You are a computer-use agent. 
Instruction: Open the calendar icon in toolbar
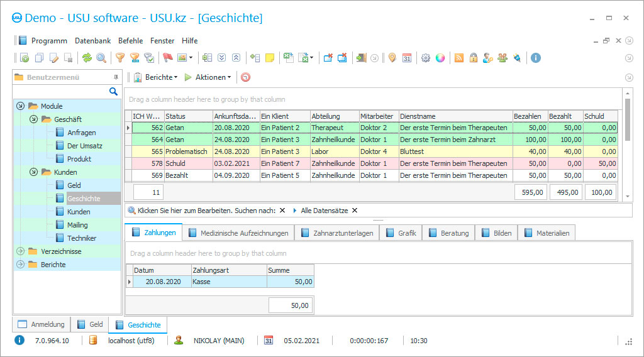tap(407, 58)
